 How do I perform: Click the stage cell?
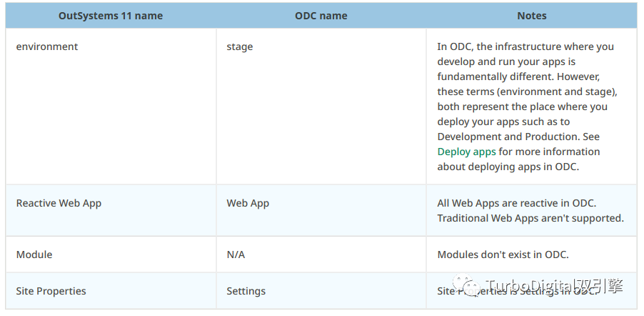click(x=240, y=46)
